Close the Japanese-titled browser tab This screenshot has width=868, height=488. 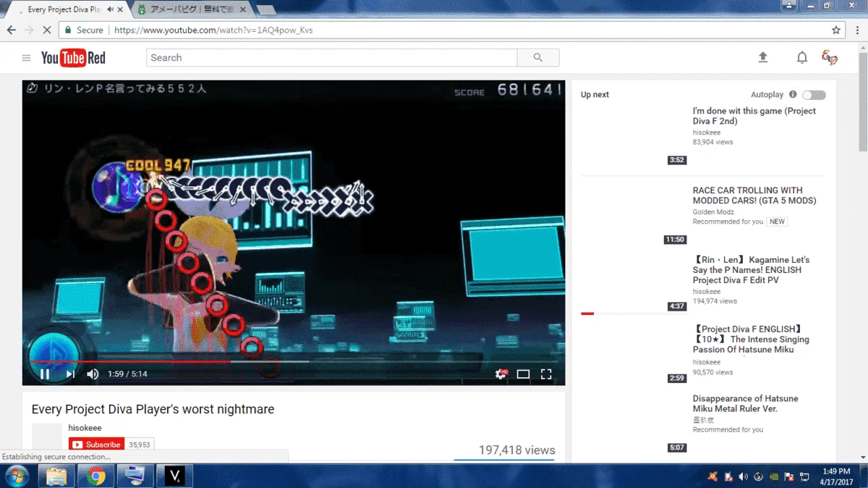(x=242, y=10)
